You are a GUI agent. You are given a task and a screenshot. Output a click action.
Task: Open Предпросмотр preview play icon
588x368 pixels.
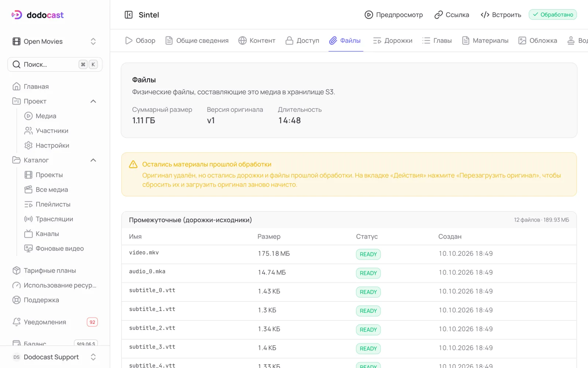(369, 15)
